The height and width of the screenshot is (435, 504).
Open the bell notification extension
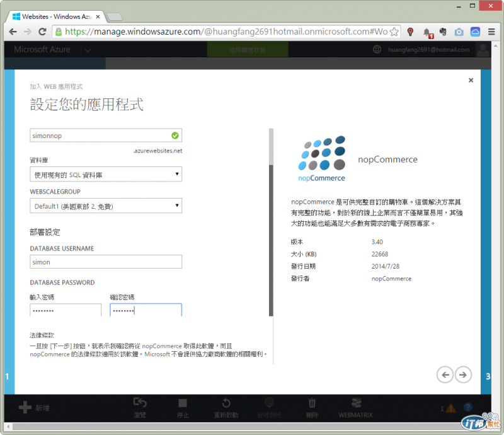point(428,33)
